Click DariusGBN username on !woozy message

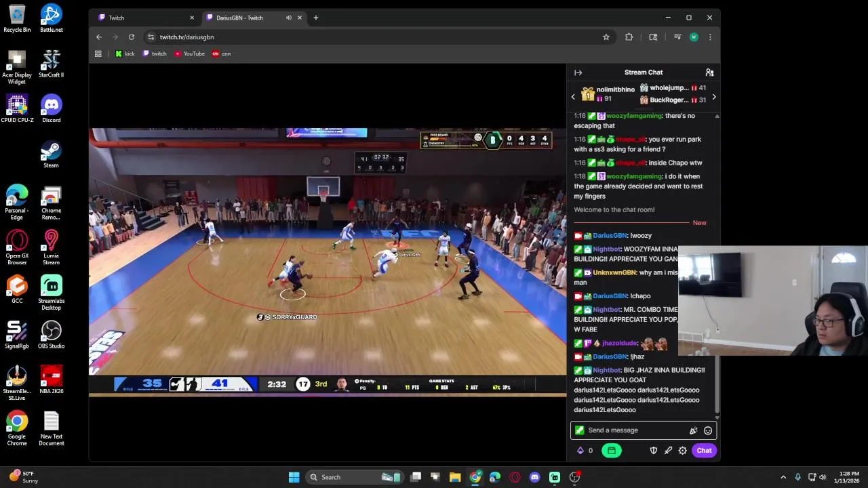pos(610,236)
